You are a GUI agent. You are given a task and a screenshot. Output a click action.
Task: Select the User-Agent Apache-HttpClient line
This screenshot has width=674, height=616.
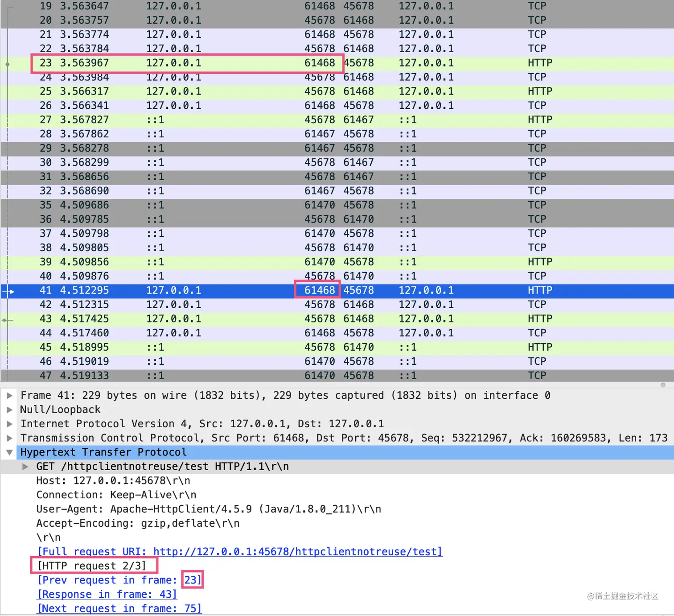click(x=209, y=509)
